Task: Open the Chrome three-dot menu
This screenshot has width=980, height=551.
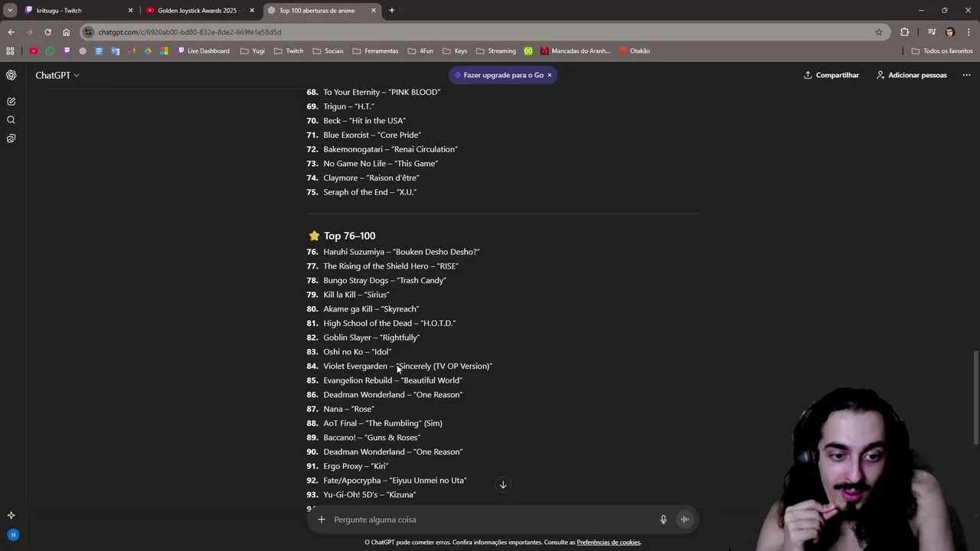Action: tap(969, 32)
